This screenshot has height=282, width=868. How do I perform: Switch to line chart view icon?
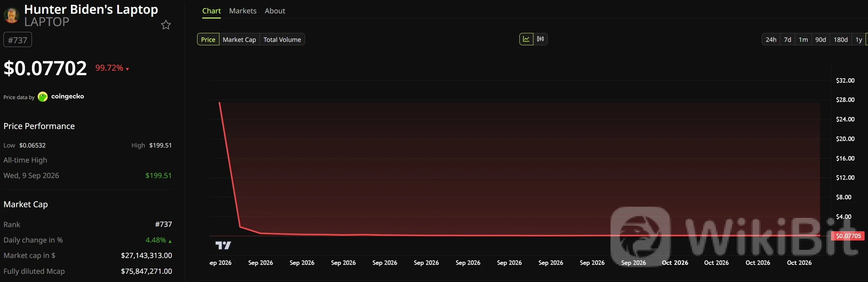tap(526, 39)
